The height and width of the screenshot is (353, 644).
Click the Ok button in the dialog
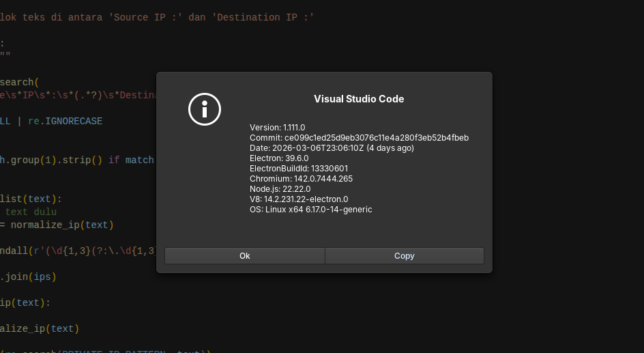[x=244, y=256]
